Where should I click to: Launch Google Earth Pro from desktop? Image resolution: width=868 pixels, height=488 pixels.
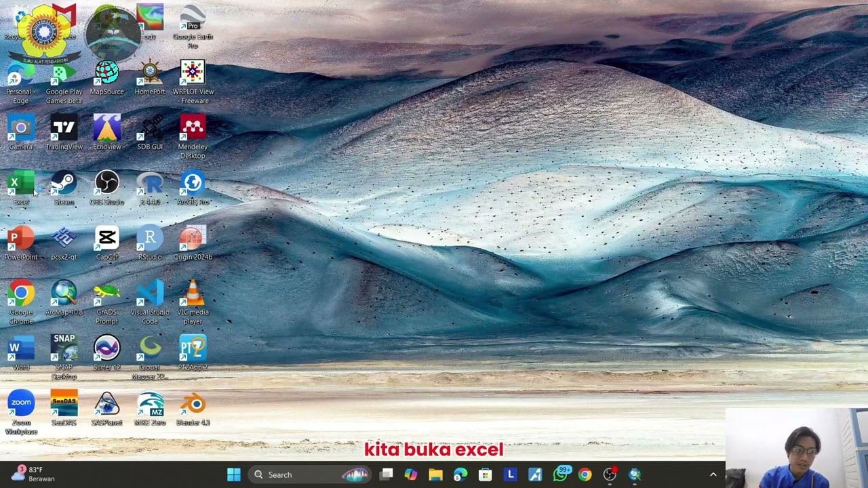coord(193,26)
